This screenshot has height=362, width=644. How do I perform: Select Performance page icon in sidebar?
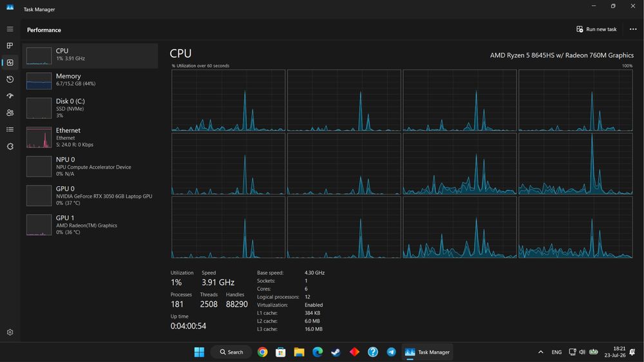click(10, 62)
